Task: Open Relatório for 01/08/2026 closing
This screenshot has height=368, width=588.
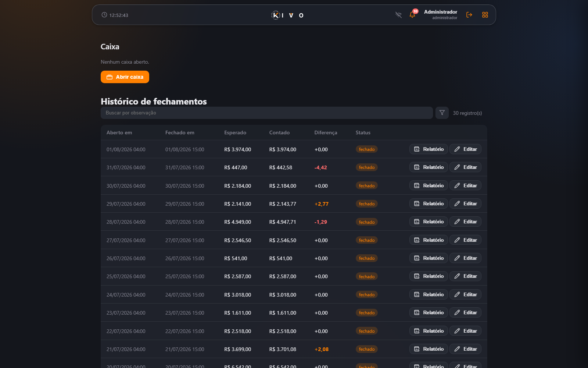Action: (x=429, y=149)
